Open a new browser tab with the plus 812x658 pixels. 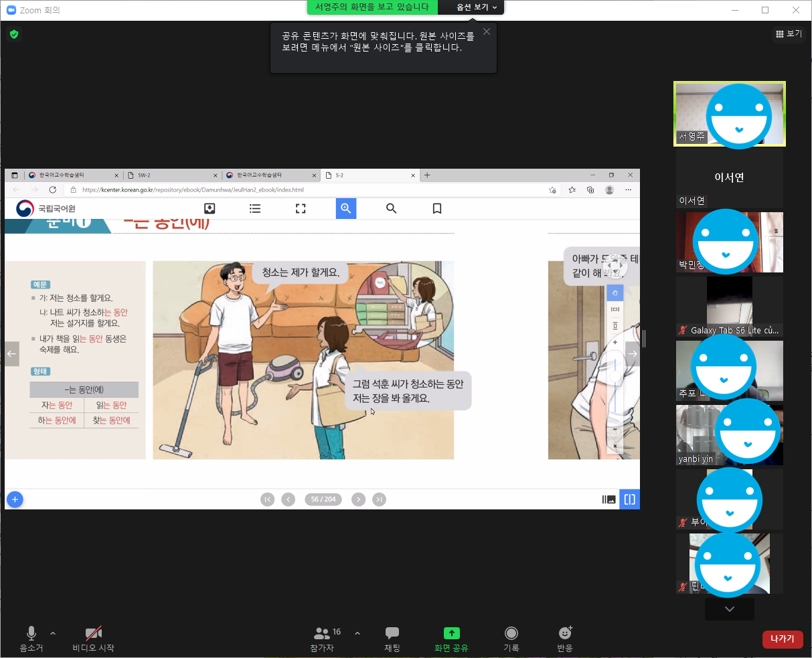[x=427, y=175]
